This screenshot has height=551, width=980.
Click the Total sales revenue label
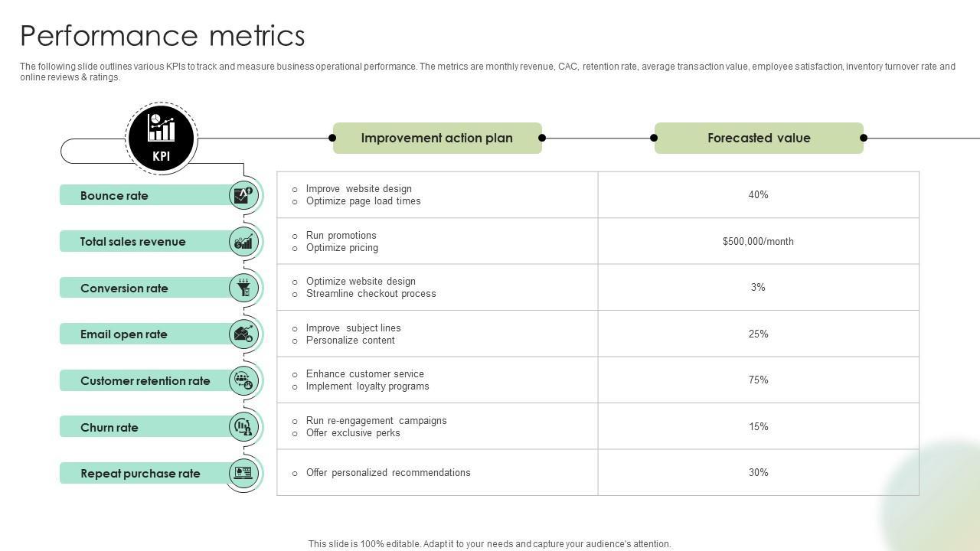click(x=132, y=242)
